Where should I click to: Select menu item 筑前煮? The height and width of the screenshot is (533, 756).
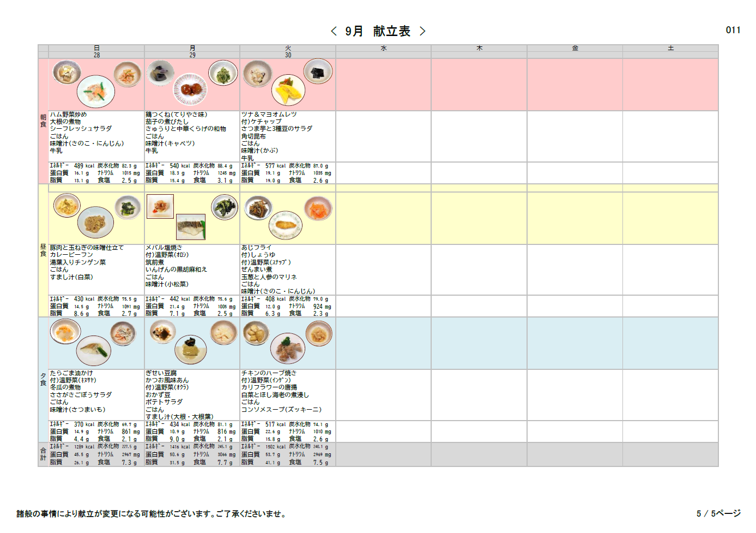point(155,262)
